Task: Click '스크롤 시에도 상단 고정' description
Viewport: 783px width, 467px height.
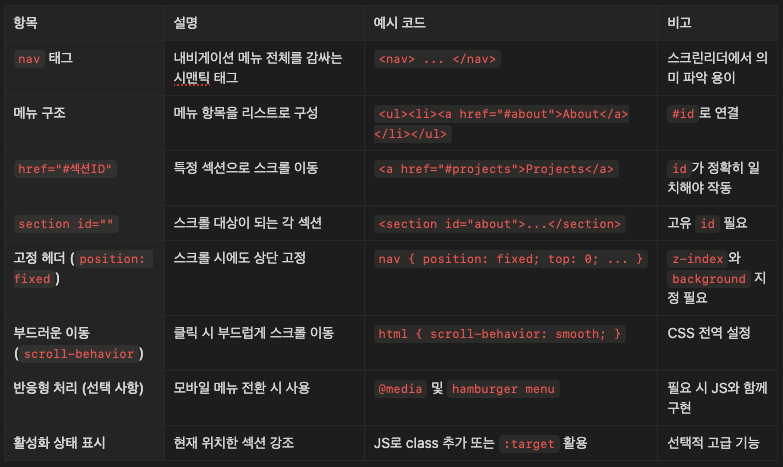Action: tap(240, 258)
